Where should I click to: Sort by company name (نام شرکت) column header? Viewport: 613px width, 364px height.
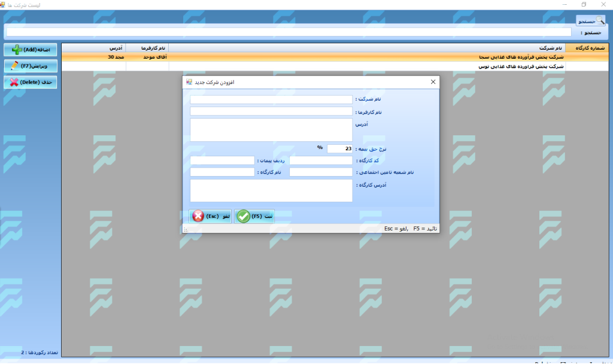(x=366, y=47)
